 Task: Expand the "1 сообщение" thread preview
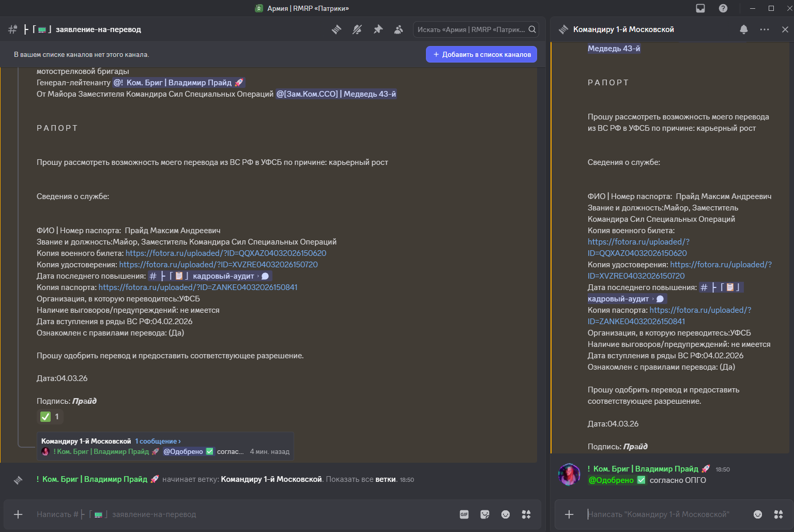[x=158, y=441]
